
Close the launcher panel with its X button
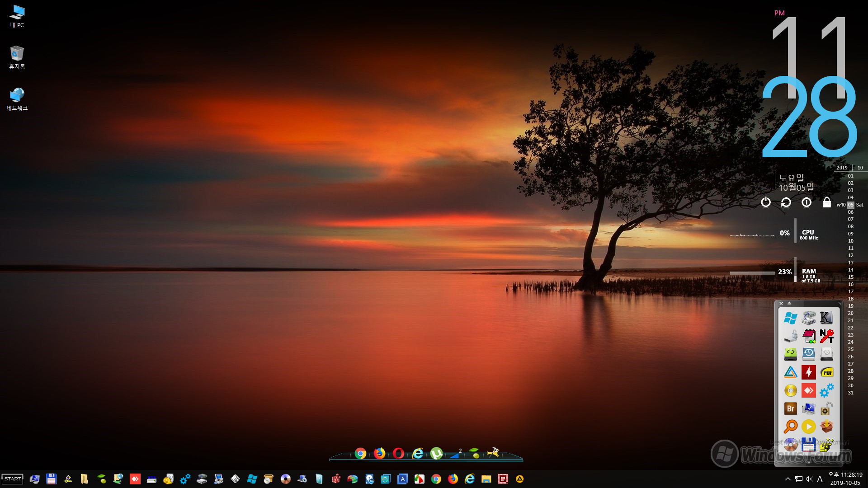tap(781, 303)
